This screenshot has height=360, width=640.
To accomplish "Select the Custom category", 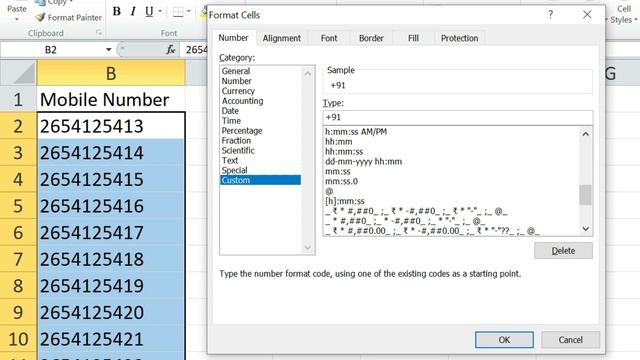I will click(260, 180).
